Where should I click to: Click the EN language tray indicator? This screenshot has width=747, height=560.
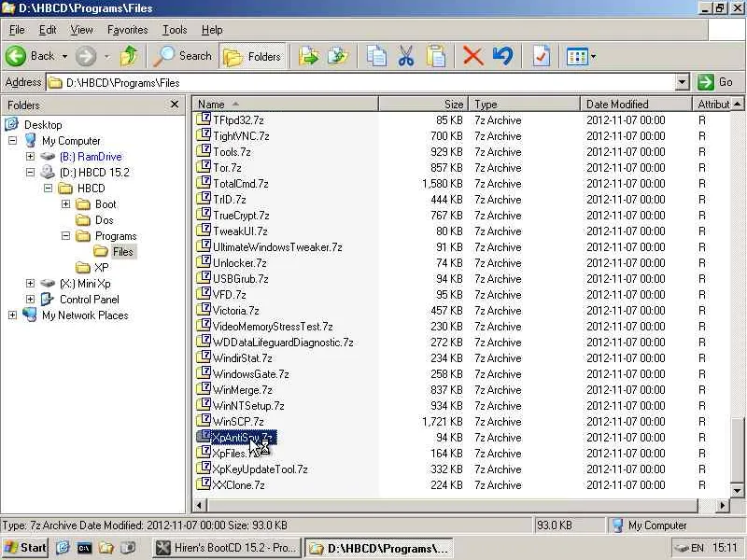tap(697, 548)
